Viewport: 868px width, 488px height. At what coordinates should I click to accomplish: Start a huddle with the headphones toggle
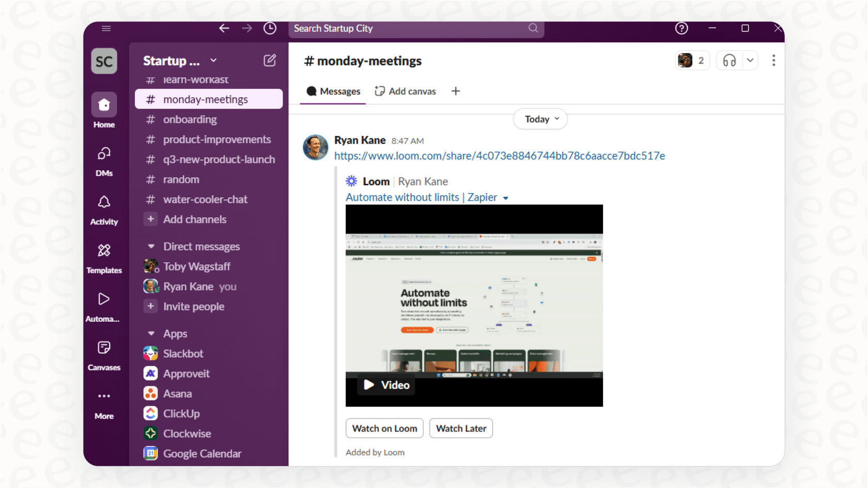(x=729, y=60)
